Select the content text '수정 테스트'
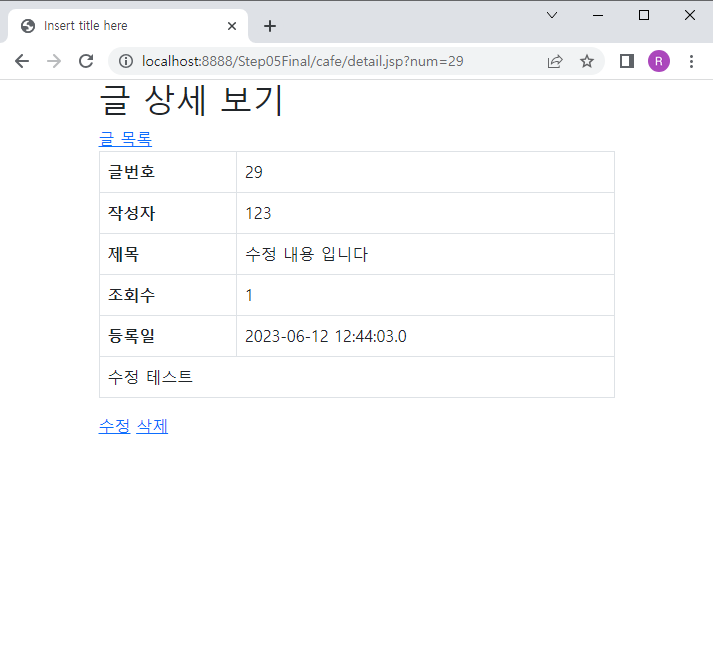 [x=150, y=377]
